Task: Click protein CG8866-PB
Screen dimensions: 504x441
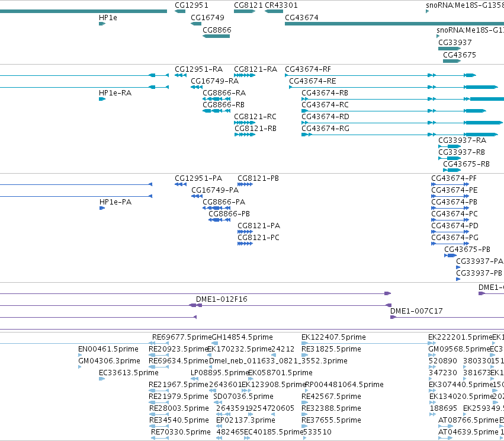Action: pos(229,214)
